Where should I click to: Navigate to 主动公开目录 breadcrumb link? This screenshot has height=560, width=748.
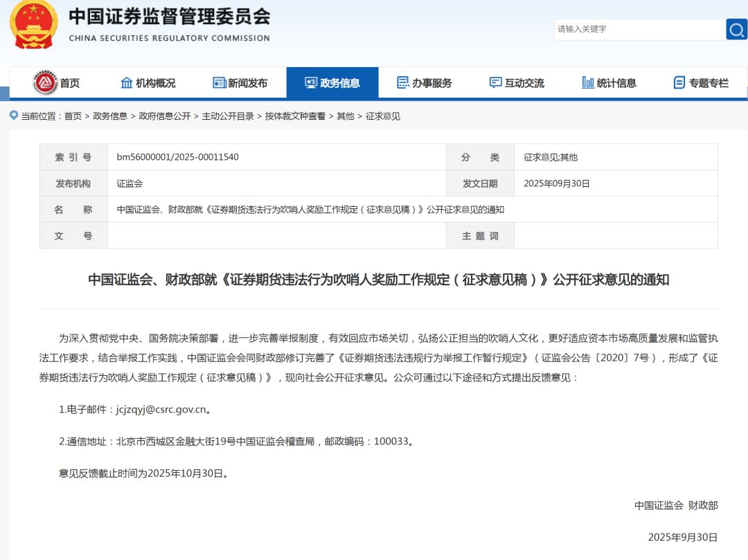tap(228, 116)
